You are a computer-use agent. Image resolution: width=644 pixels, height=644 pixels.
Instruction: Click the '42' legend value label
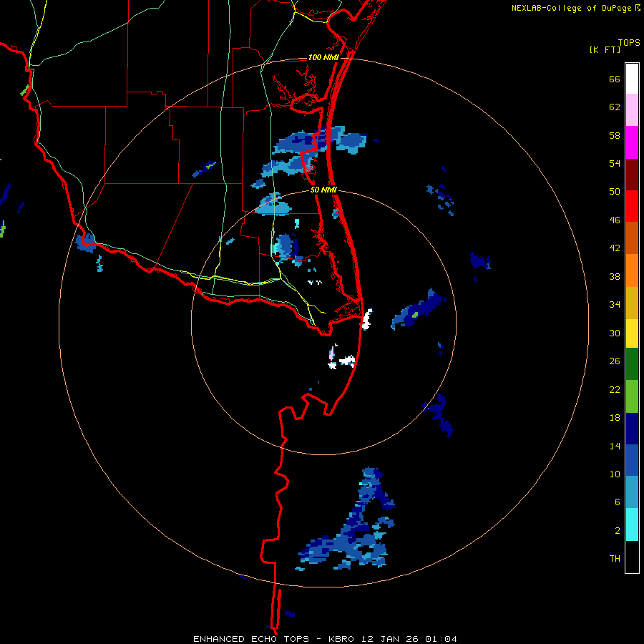(x=615, y=248)
